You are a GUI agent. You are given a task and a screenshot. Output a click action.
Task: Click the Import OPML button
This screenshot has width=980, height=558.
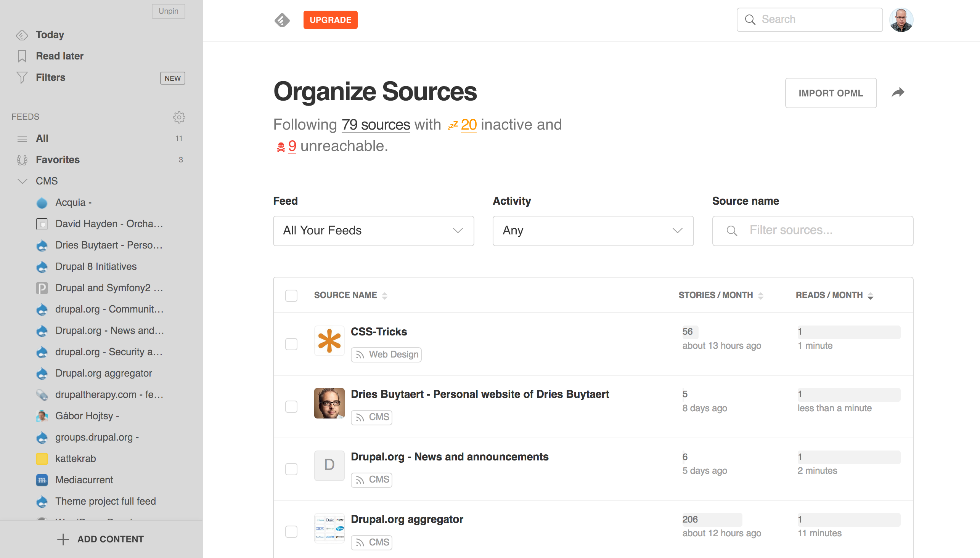831,93
